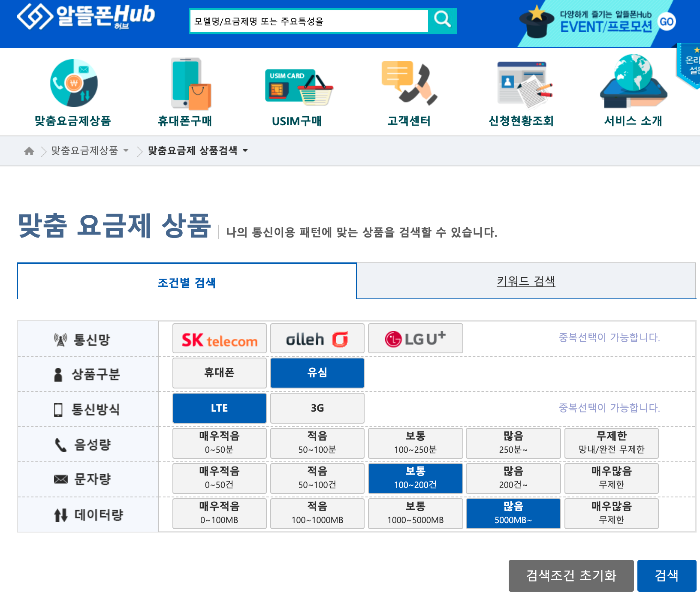Switch to the 키워드 검색 tab
The width and height of the screenshot is (700, 602).
[526, 281]
